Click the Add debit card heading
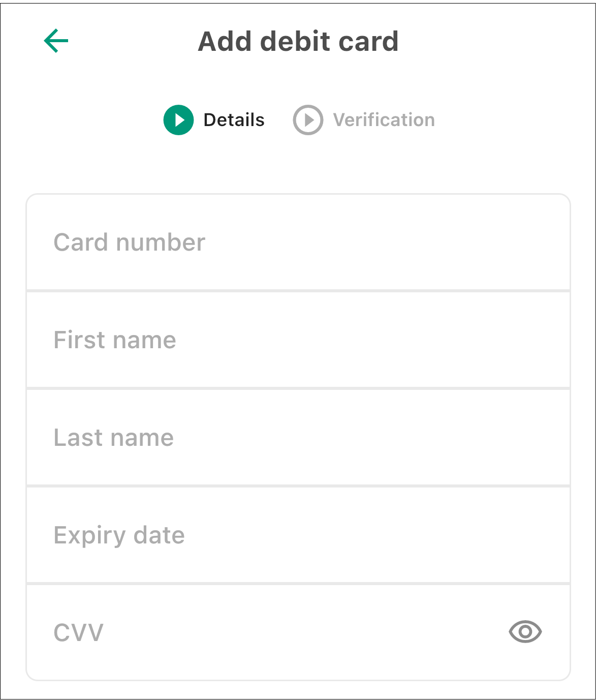Image resolution: width=596 pixels, height=700 pixels. pyautogui.click(x=298, y=41)
